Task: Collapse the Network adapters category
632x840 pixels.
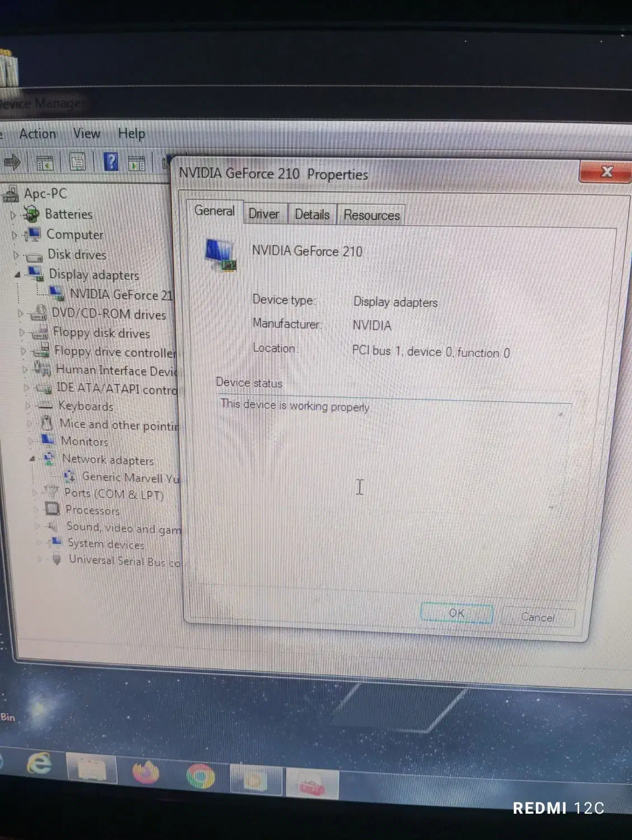Action: 32,459
